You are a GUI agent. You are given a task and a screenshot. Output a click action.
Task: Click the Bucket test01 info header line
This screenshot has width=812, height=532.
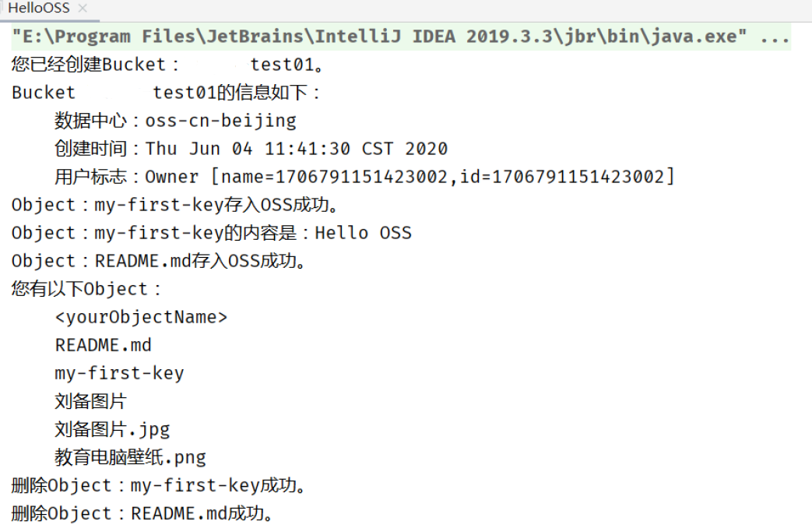coord(166,93)
